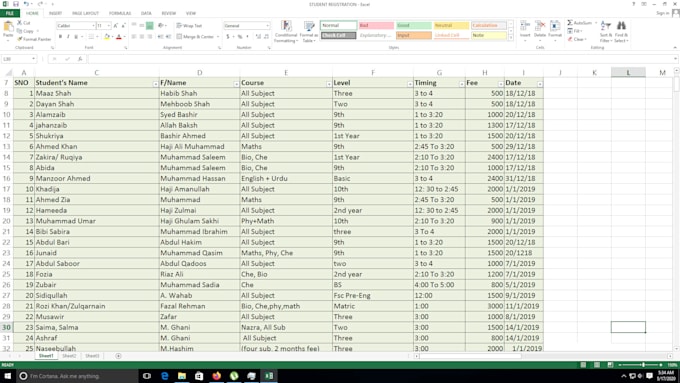Image resolution: width=680 pixels, height=383 pixels.
Task: Click the Undo arrow icon
Action: pyautogui.click(x=26, y=4)
